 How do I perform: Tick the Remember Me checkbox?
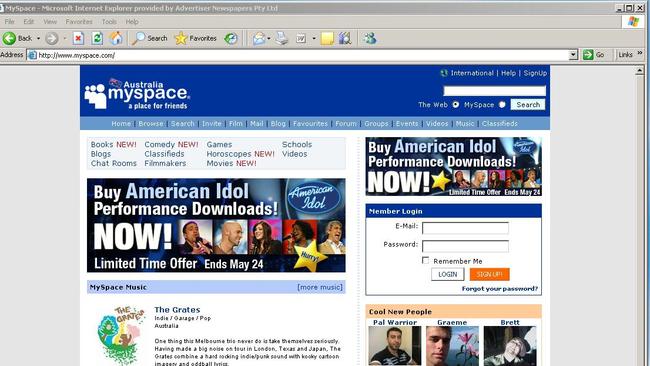pyautogui.click(x=425, y=260)
